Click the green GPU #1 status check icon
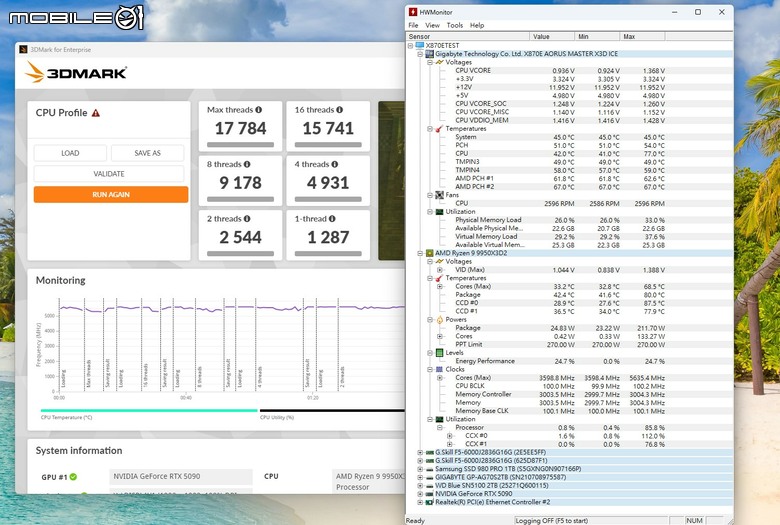Screen dimensions: 780x525 [x=73, y=477]
